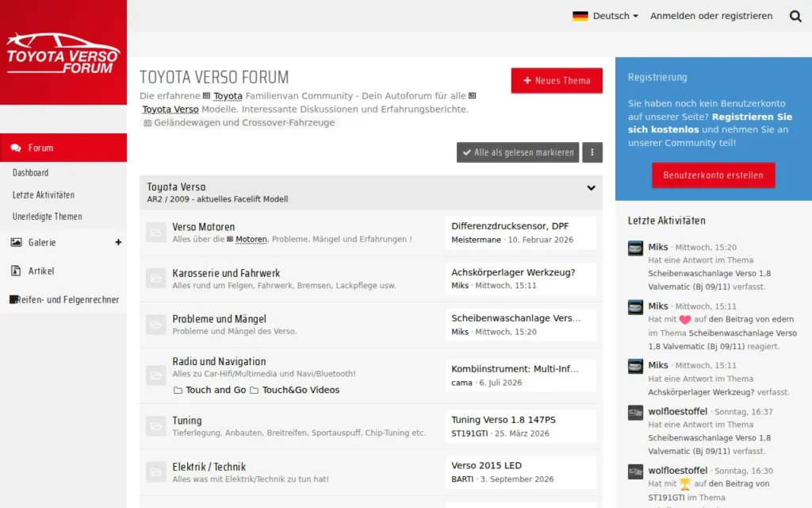Open the Touch&Go Videos subforum

301,390
